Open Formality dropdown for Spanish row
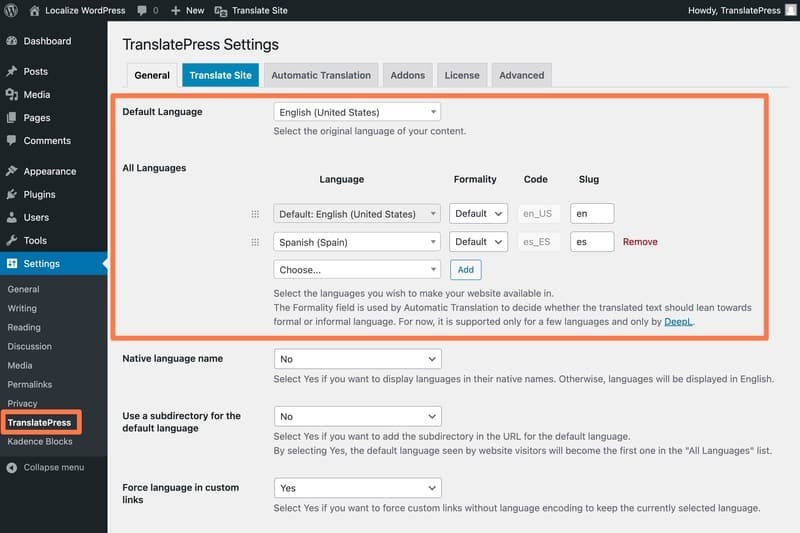Screen dimensions: 800x533 coord(478,242)
